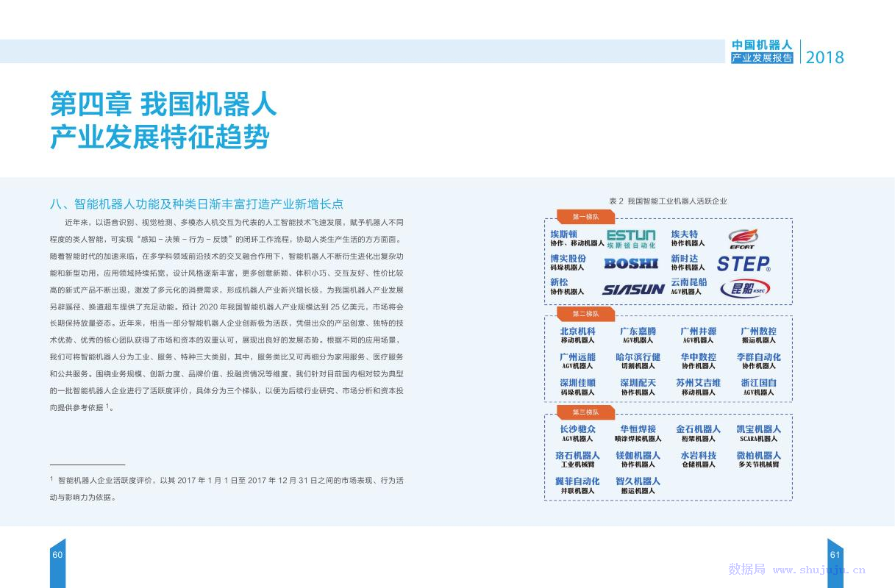
Task: Click the 桁架机器人 label under 金石机器人
Action: (699, 439)
